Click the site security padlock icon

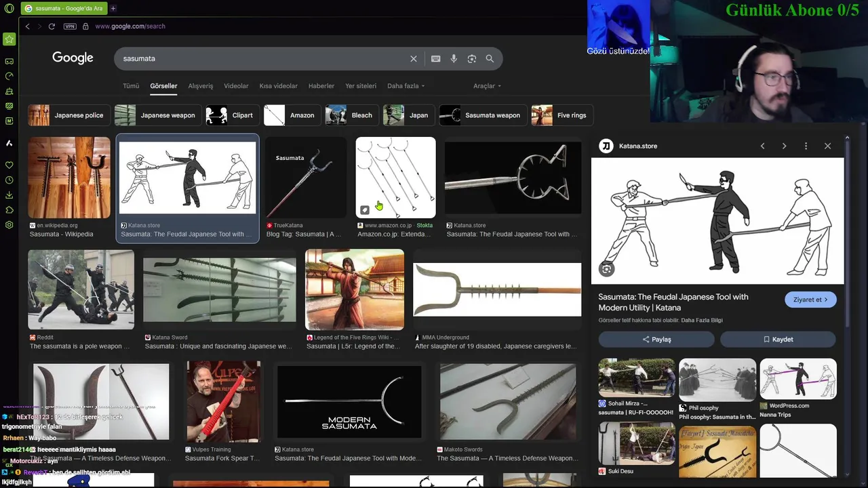85,26
